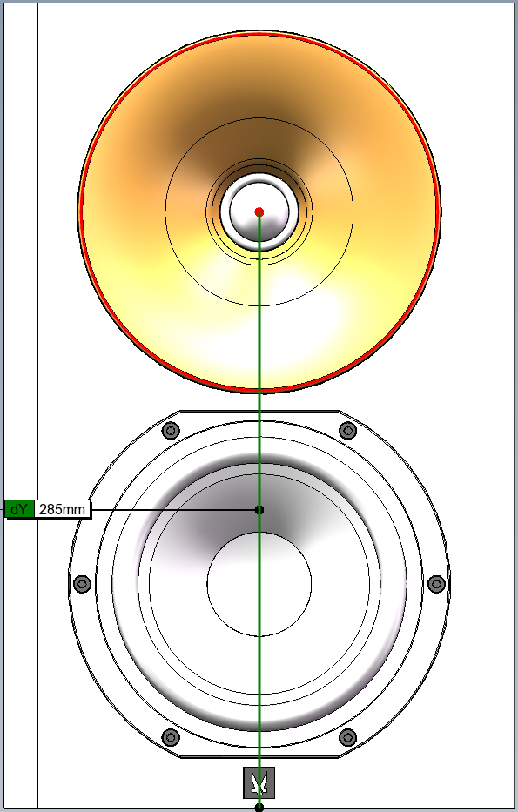Screen dimensions: 518x812
Task: Select the lower-left woofer mounting screw
Action: pyautogui.click(x=171, y=737)
